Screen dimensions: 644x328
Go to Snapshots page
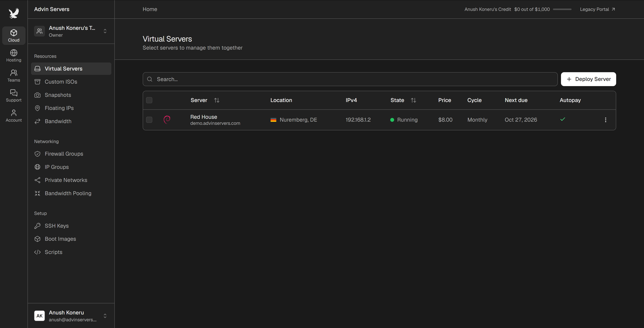pyautogui.click(x=71, y=95)
